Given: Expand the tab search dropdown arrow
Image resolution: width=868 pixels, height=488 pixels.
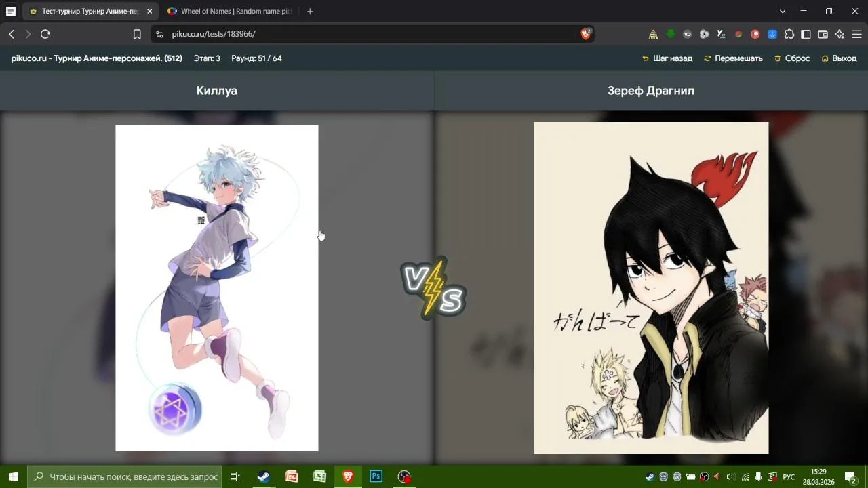Looking at the screenshot, I should 783,12.
